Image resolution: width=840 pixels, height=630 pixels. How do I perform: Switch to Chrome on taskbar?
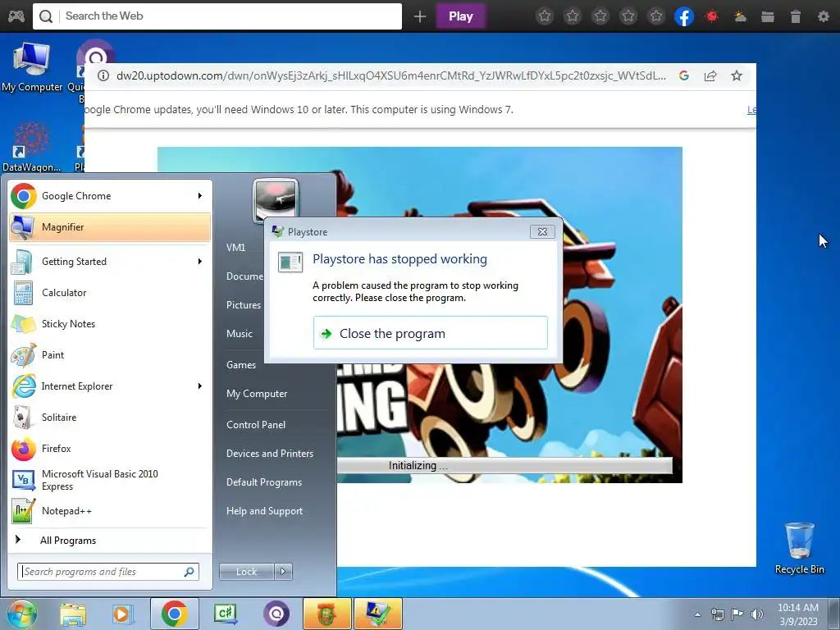174,614
